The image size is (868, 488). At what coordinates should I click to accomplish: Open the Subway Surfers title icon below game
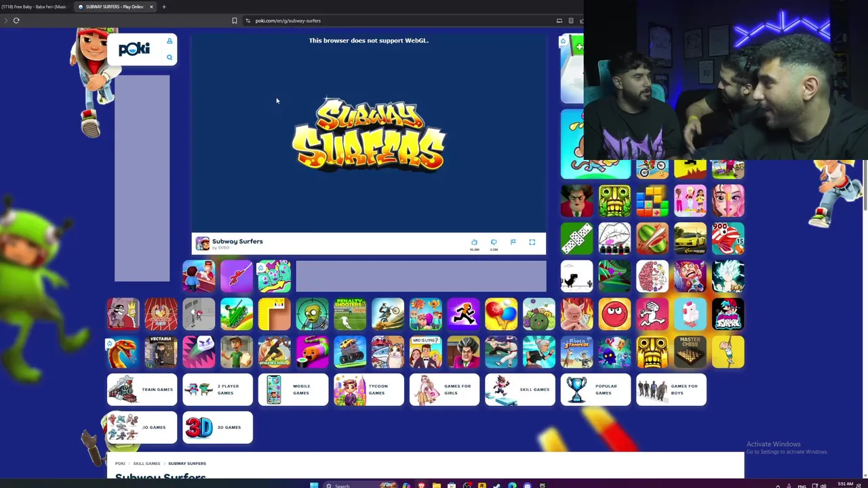click(x=202, y=244)
